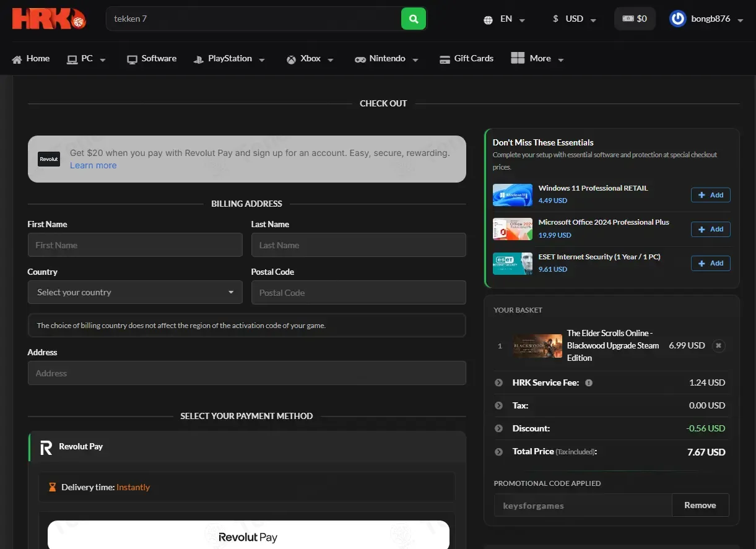Go to Gift Cards
756x549 pixels.
point(466,59)
